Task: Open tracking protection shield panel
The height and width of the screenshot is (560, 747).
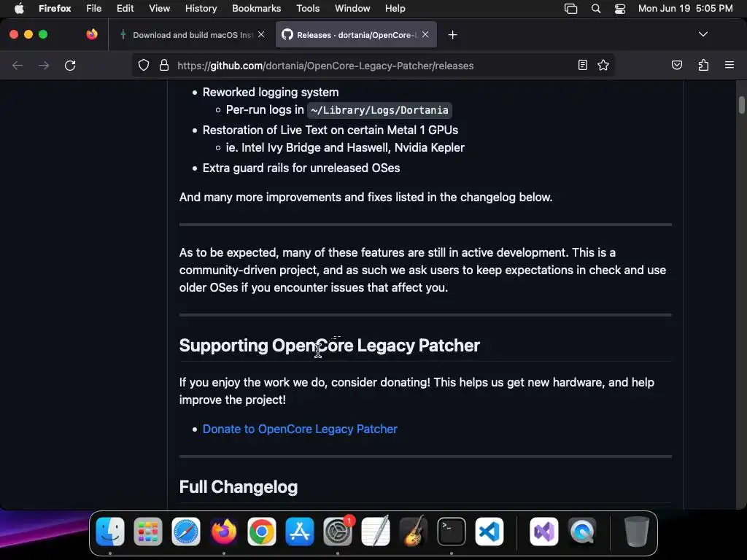Action: 144,65
